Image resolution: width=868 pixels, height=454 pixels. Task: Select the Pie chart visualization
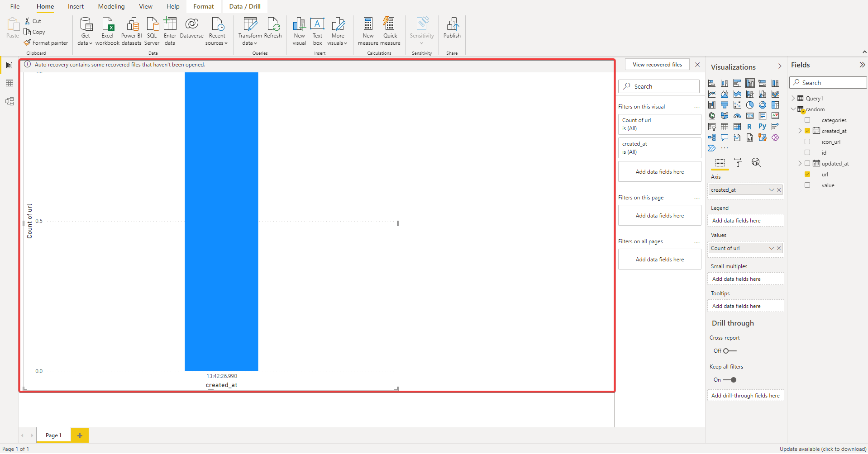click(750, 105)
